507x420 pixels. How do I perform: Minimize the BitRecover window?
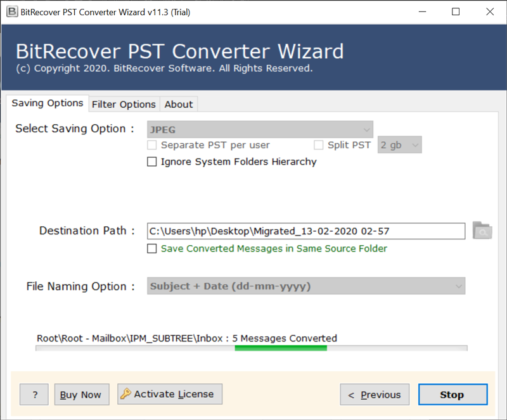click(422, 12)
